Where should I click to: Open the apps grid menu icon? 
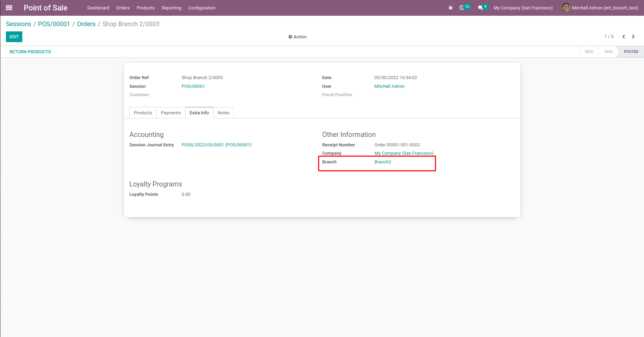click(x=9, y=8)
